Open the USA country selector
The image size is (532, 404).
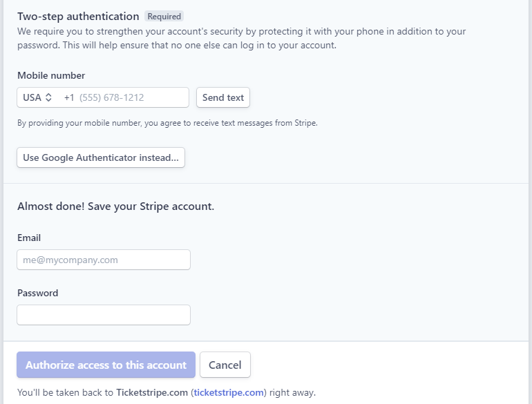[37, 97]
